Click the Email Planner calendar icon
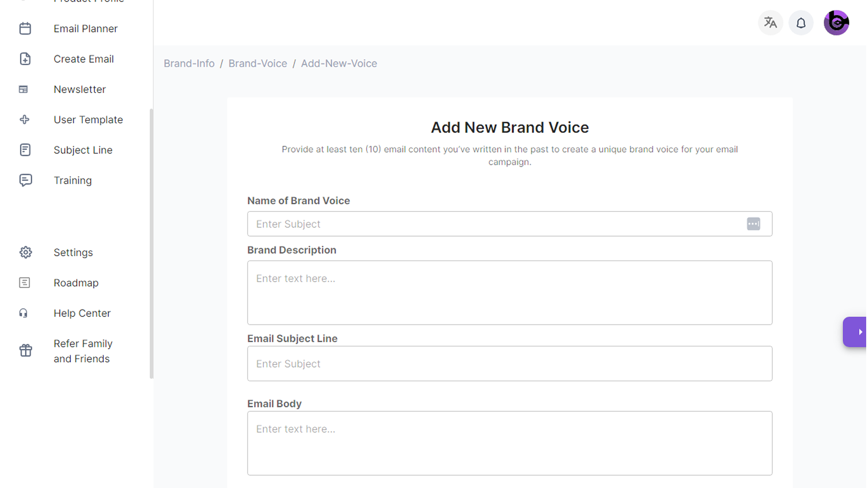Viewport: 868px width, 488px height. (25, 28)
